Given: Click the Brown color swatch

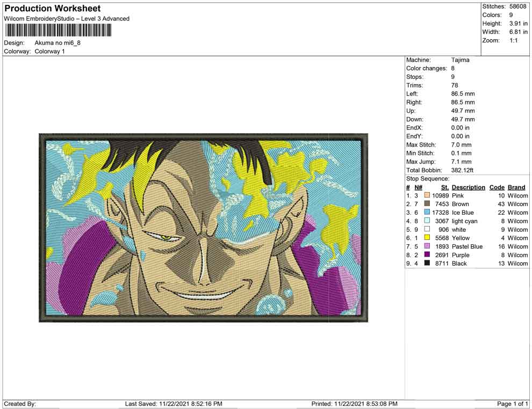Looking at the screenshot, I should coord(427,203).
